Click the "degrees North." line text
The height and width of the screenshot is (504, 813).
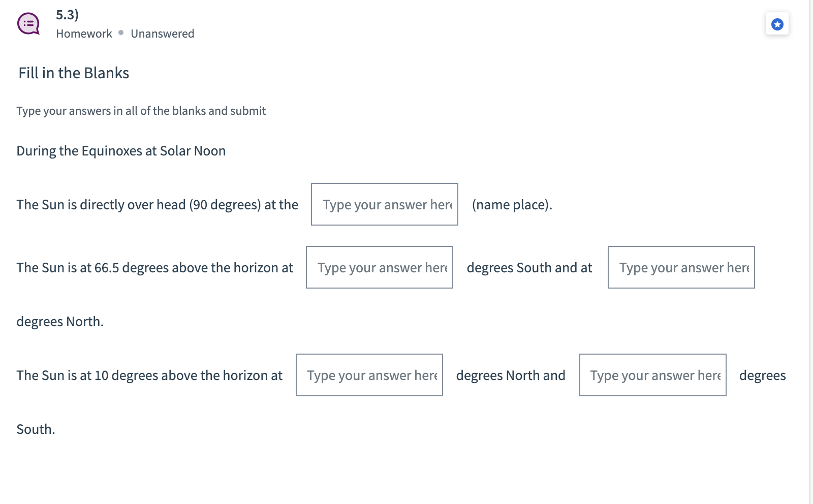point(60,322)
